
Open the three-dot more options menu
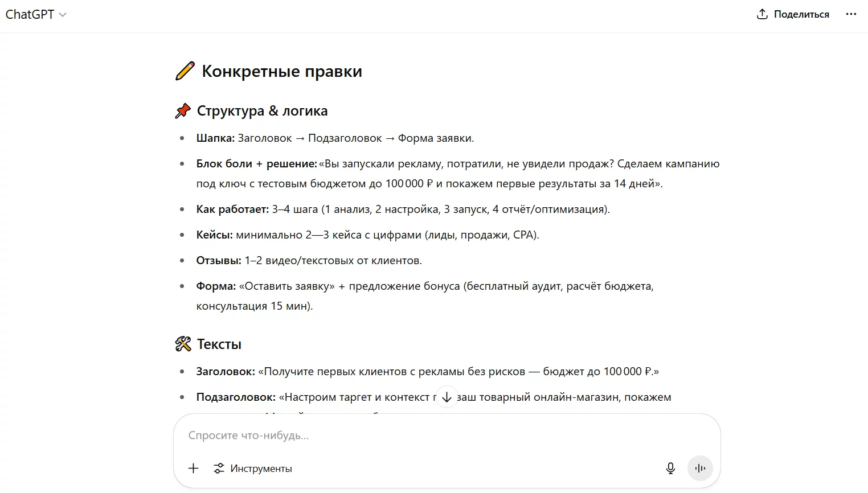(x=851, y=14)
